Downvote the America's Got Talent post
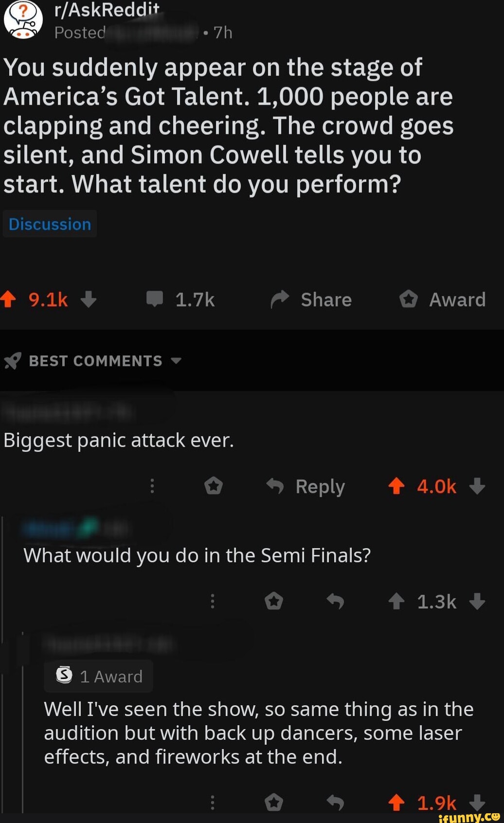 [x=89, y=299]
